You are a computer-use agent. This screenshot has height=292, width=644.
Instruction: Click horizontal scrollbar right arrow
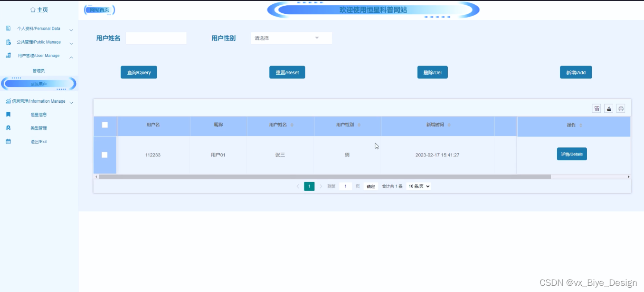click(629, 176)
